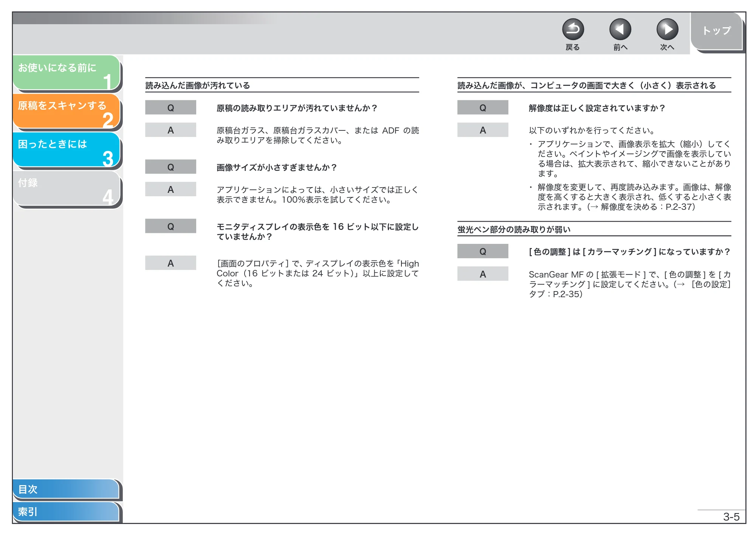
Task: Click bullet アプリケーションで、画像表示を拡大（縮小）
Action: 634,159
